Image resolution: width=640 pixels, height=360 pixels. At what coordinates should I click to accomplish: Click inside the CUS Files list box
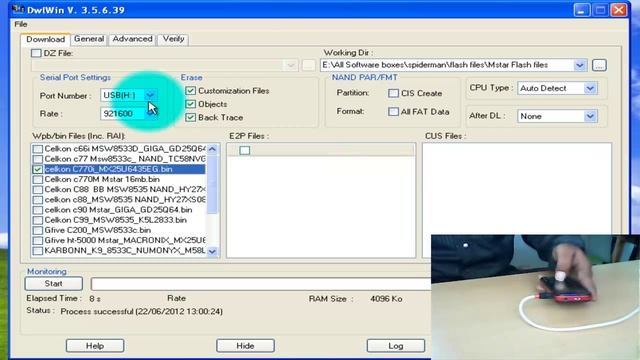[516, 188]
